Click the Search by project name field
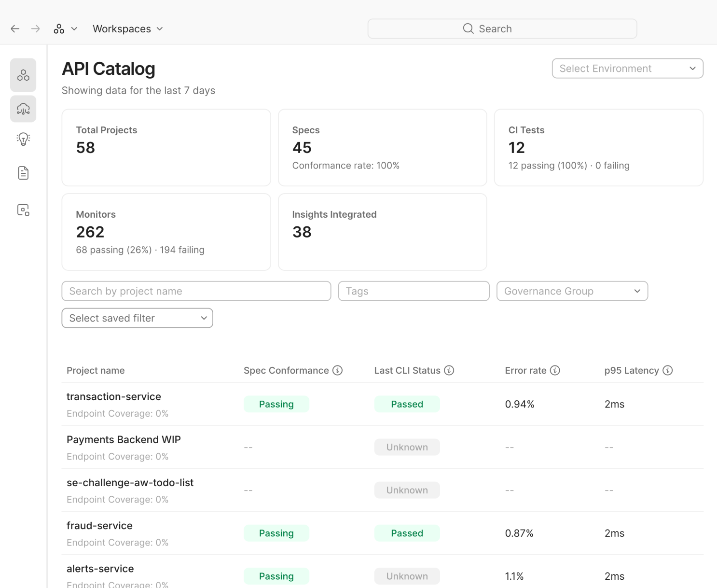 (196, 291)
